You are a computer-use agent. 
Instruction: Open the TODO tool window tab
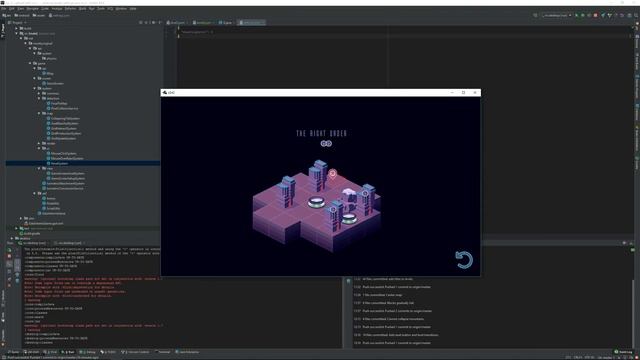(108, 352)
